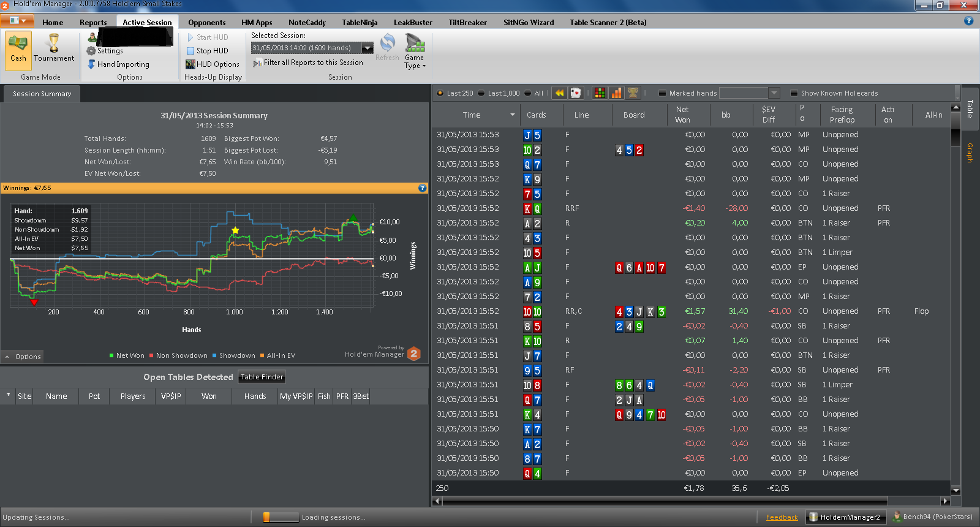Screen dimensions: 980x527
Task: Toggle Net Won legend on graph
Action: point(127,355)
